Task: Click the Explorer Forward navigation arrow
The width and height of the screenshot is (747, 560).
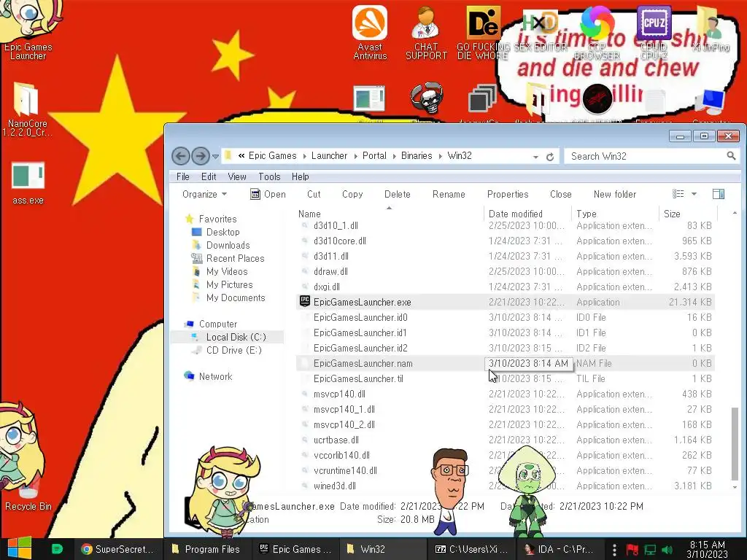Action: (201, 156)
